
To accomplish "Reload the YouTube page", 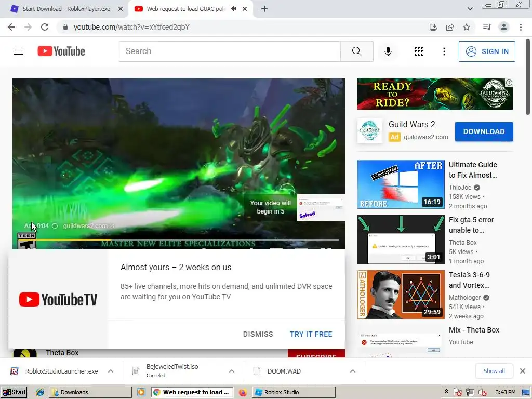I will coord(45,27).
